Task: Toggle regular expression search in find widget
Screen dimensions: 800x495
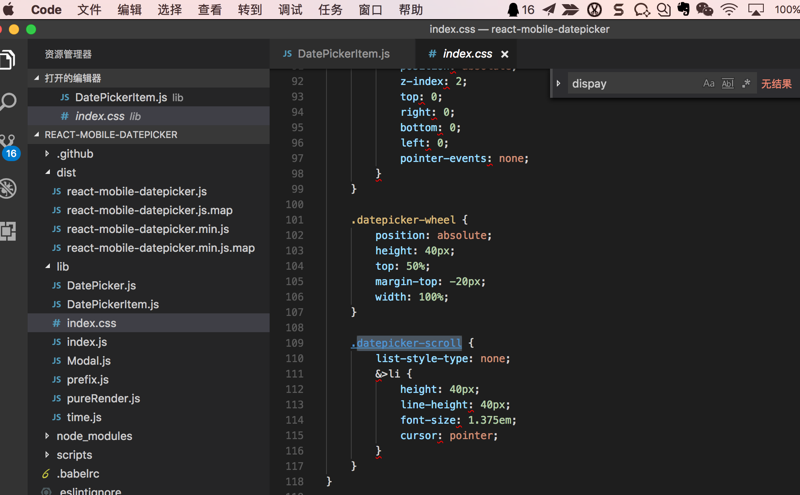Action: click(x=745, y=84)
